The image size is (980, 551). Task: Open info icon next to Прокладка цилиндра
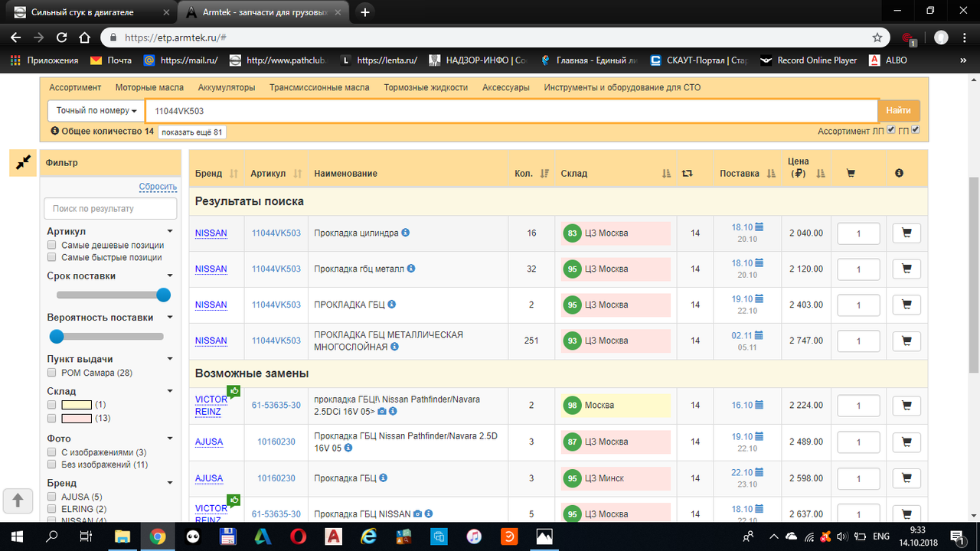[406, 233]
